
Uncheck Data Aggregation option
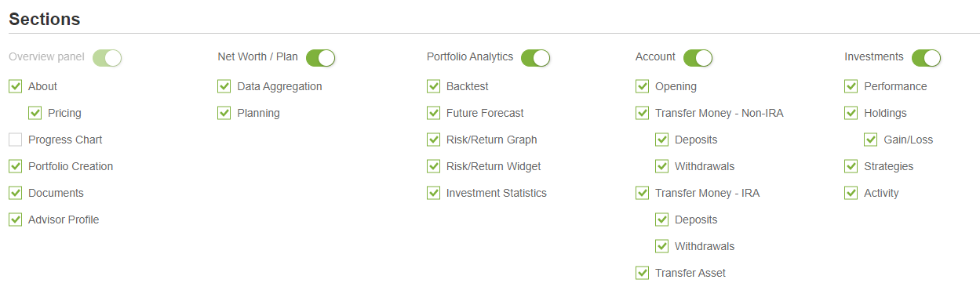(x=224, y=86)
